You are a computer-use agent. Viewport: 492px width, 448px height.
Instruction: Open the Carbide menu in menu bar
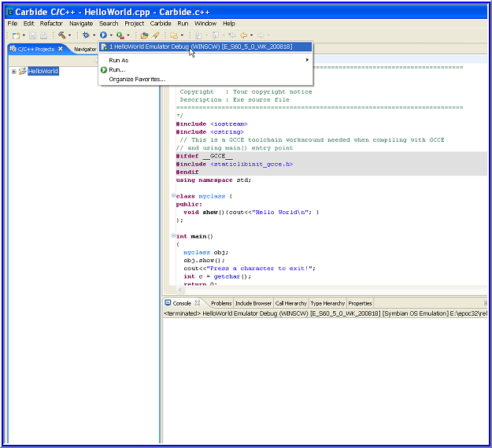(x=161, y=24)
